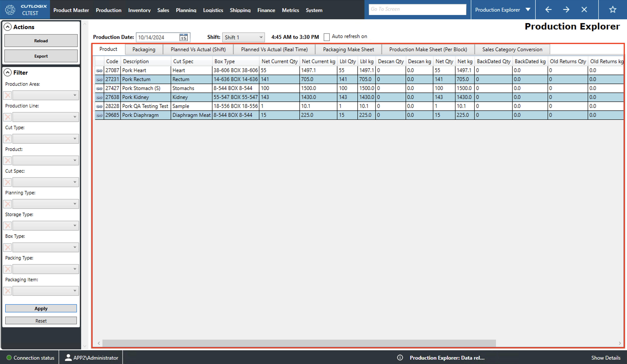Click the link icon next to Pork Heart row
Image resolution: width=627 pixels, height=364 pixels.
point(99,70)
